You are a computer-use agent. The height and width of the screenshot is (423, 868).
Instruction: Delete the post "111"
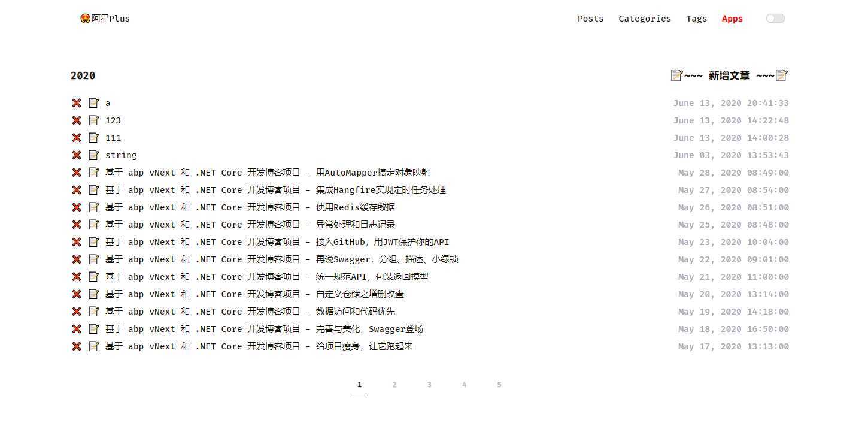(x=77, y=137)
